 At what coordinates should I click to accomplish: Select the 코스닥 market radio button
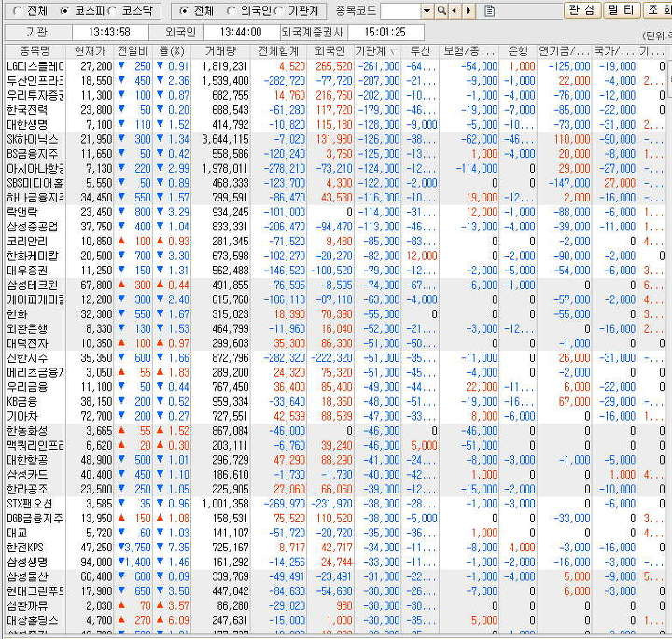111,11
